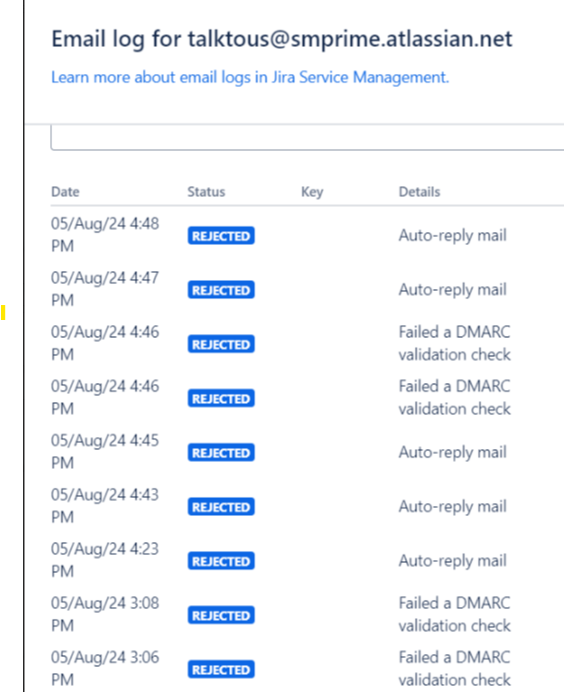Open the 'Learn more about email logs' link
Screen dimensions: 564x692
[250, 77]
